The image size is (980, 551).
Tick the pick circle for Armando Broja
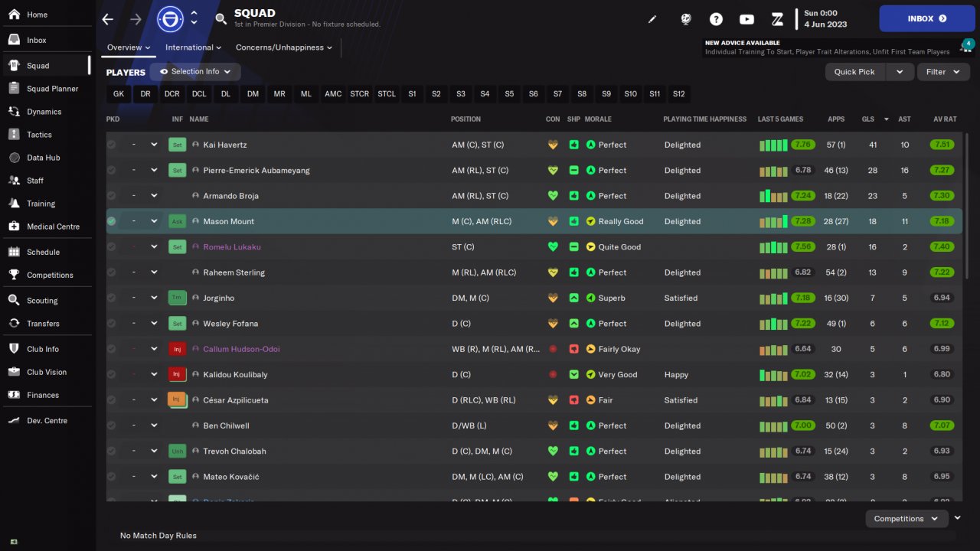[112, 196]
